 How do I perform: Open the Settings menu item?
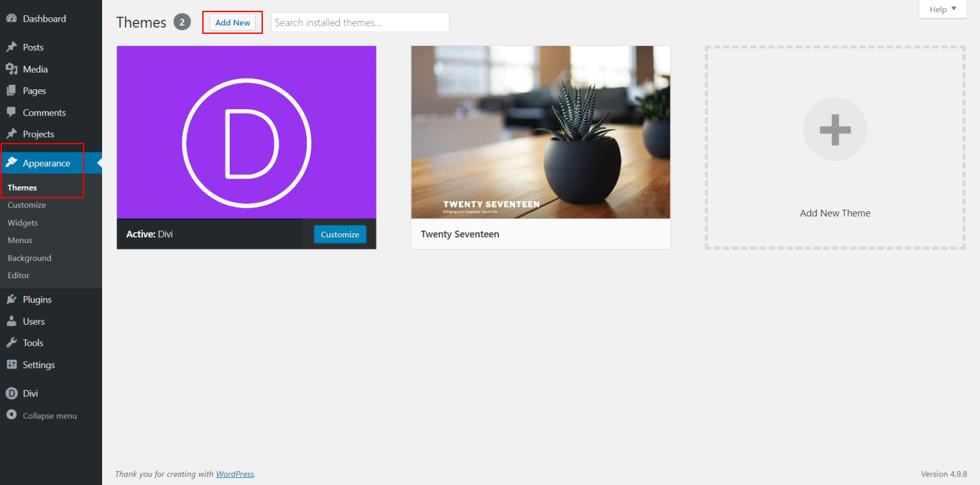[51, 364]
